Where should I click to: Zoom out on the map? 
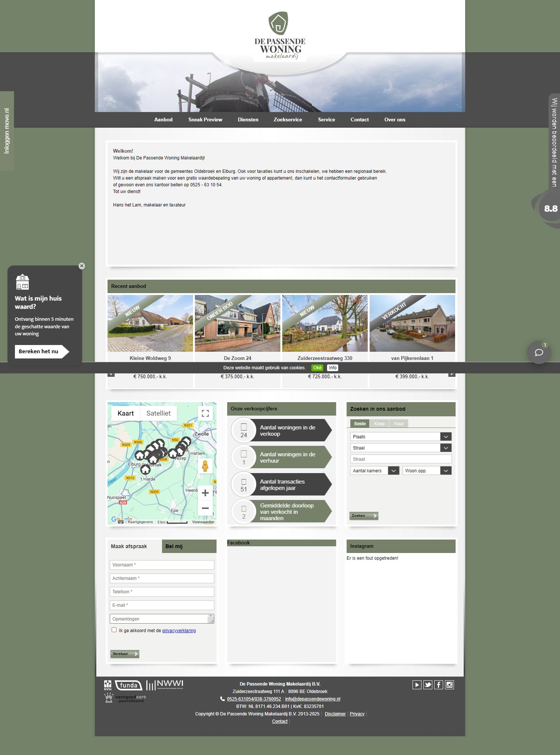coord(205,508)
